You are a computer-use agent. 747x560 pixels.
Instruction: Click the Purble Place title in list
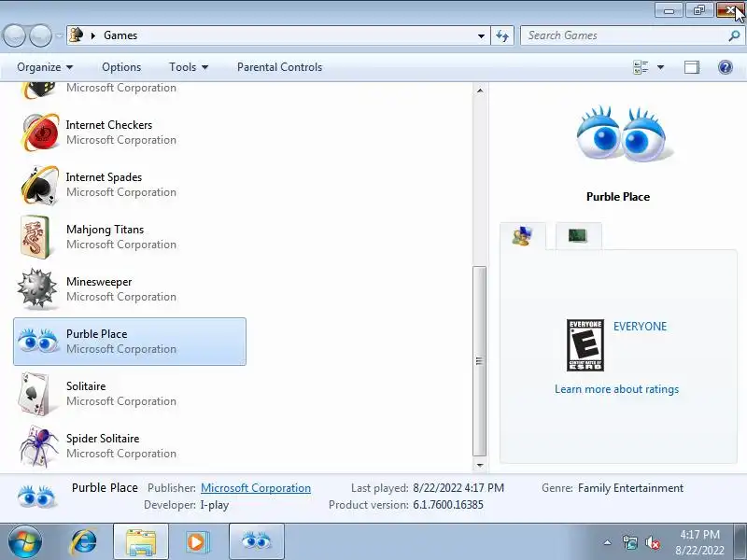pyautogui.click(x=97, y=334)
